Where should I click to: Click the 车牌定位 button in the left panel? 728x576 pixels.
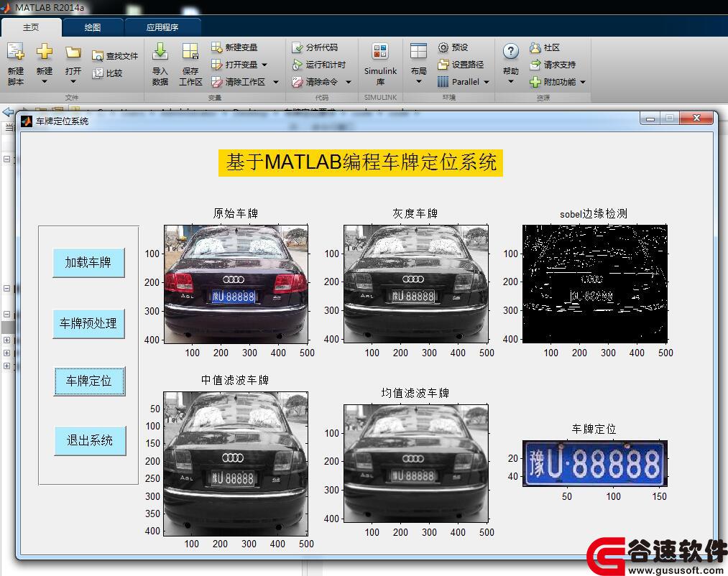coord(89,381)
